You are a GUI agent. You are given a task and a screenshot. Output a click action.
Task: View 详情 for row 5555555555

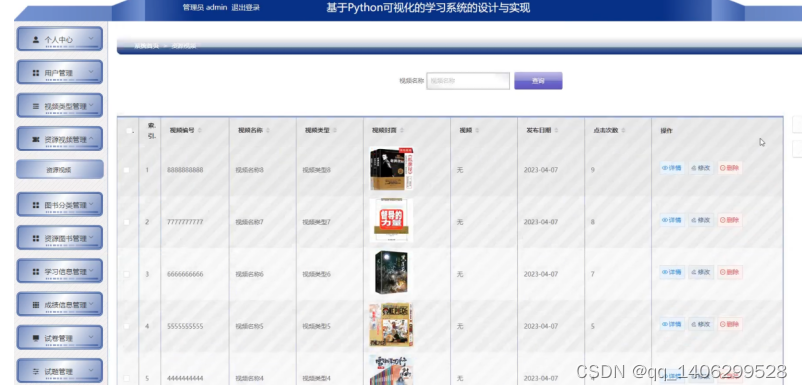click(672, 324)
